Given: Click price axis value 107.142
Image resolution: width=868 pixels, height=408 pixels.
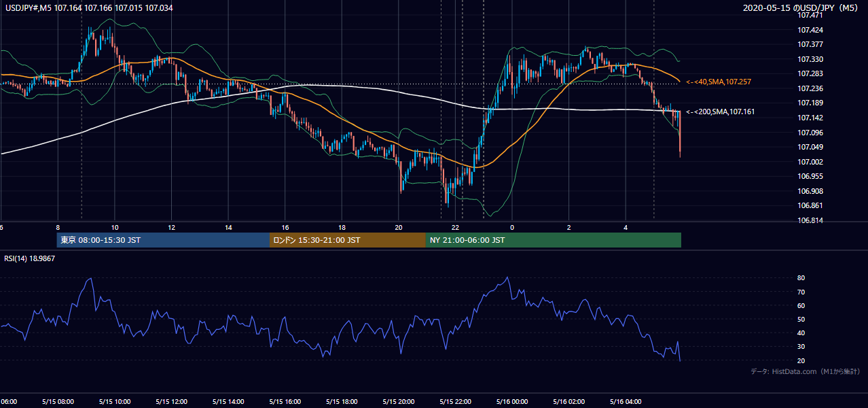Looking at the screenshot, I should (810, 118).
